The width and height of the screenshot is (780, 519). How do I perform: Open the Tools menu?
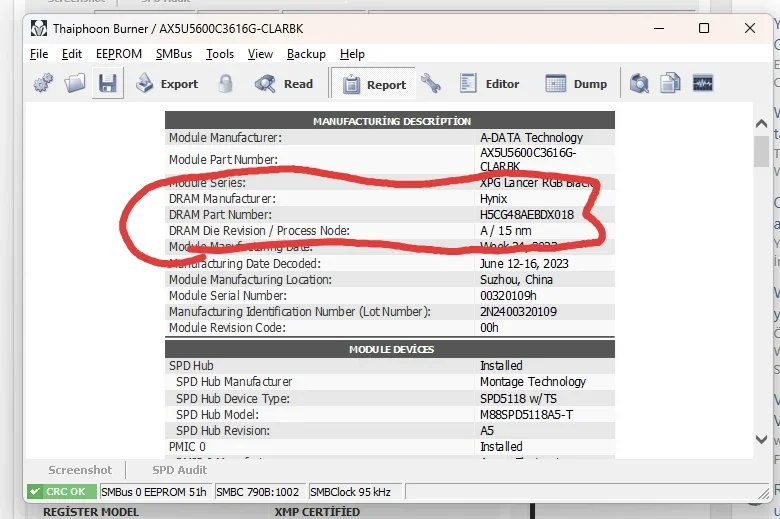(x=220, y=54)
